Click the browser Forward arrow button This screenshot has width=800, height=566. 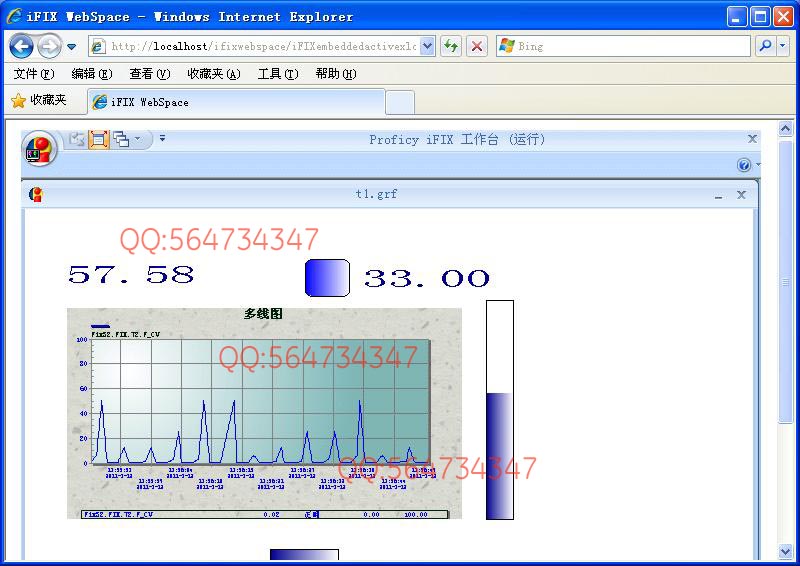49,46
